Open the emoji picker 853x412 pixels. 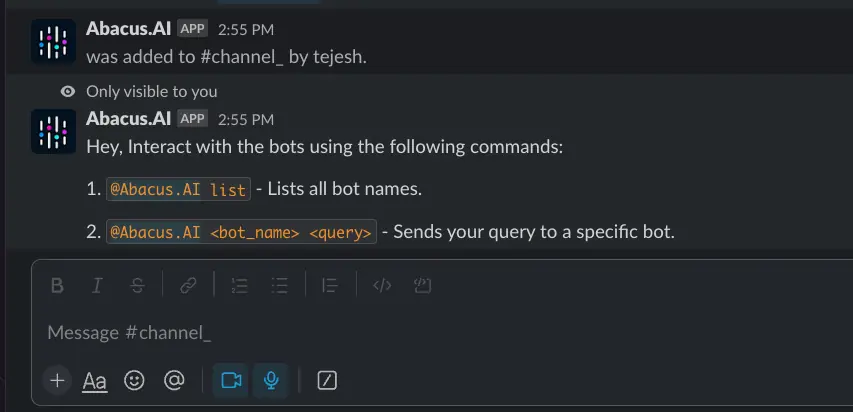134,380
